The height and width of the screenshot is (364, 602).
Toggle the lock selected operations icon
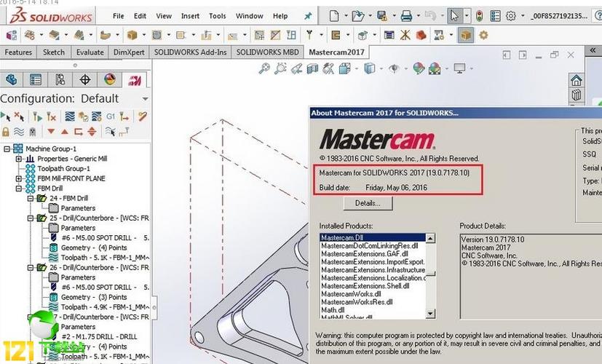pyautogui.click(x=5, y=132)
